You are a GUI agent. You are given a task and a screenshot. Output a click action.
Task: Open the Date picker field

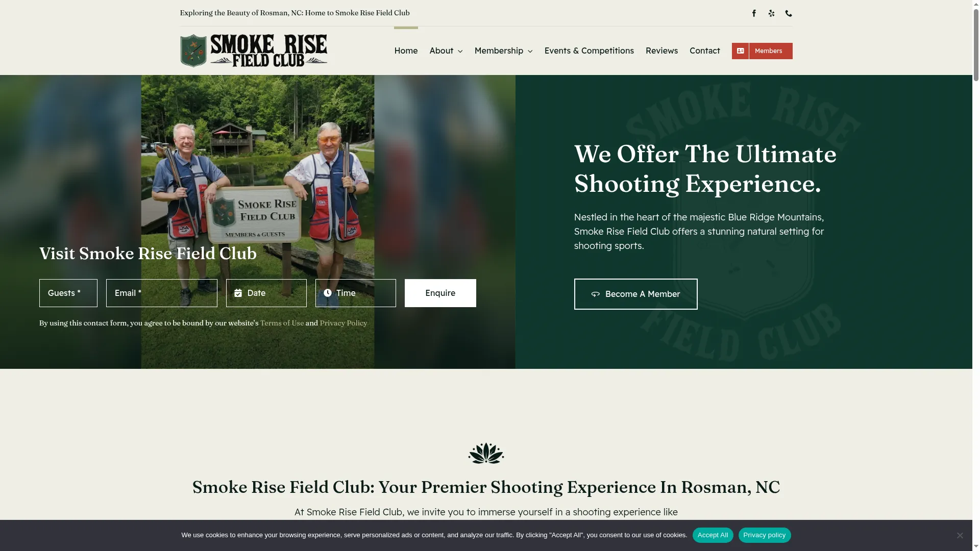coord(266,293)
